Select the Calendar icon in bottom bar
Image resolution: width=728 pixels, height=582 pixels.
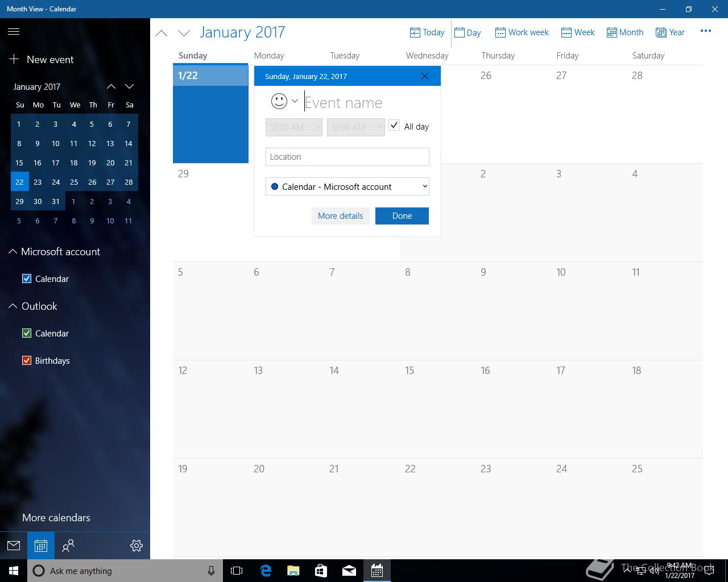41,546
